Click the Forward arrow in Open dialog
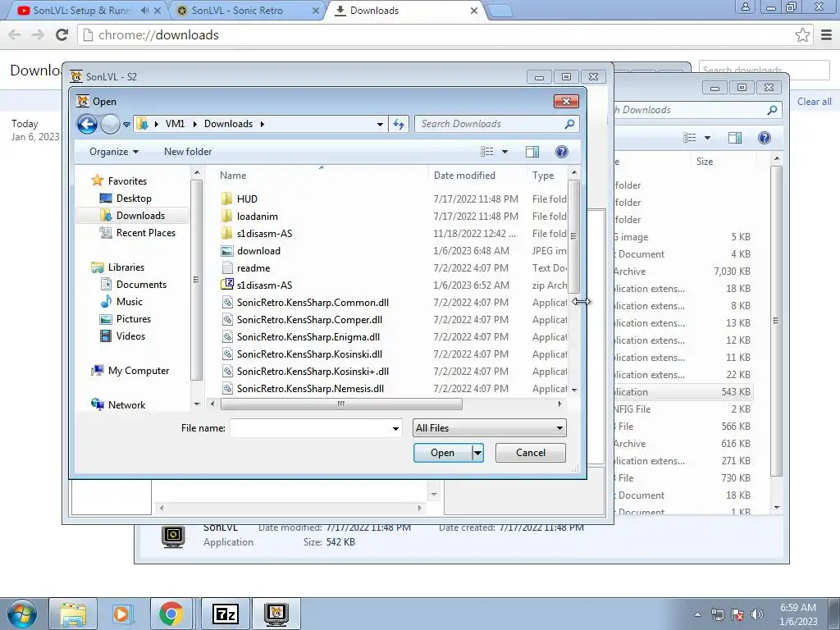 point(111,125)
